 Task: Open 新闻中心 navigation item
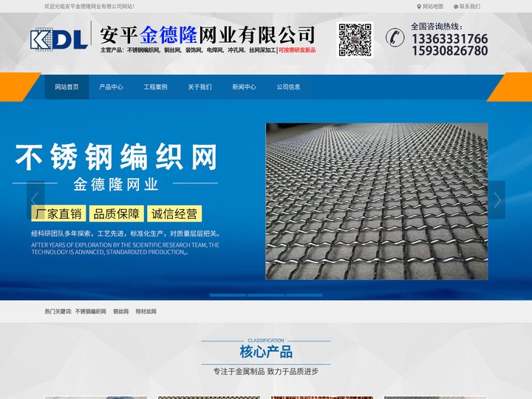click(244, 87)
